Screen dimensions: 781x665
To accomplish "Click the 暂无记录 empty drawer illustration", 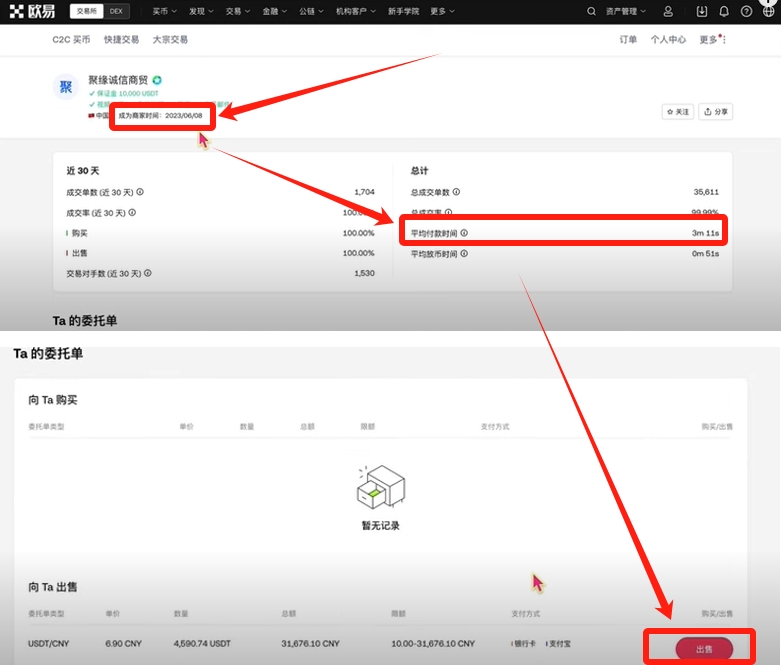I will point(381,487).
